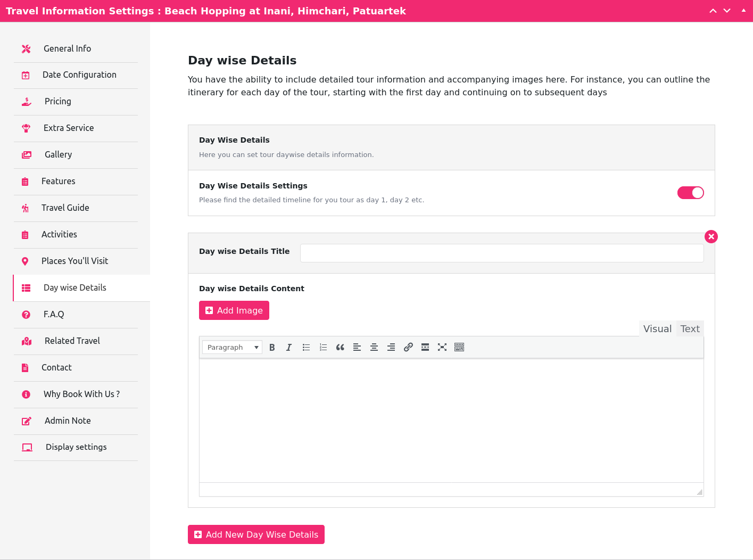Image resolution: width=753 pixels, height=560 pixels.
Task: Switch to the Visual editor tab
Action: pos(657,328)
